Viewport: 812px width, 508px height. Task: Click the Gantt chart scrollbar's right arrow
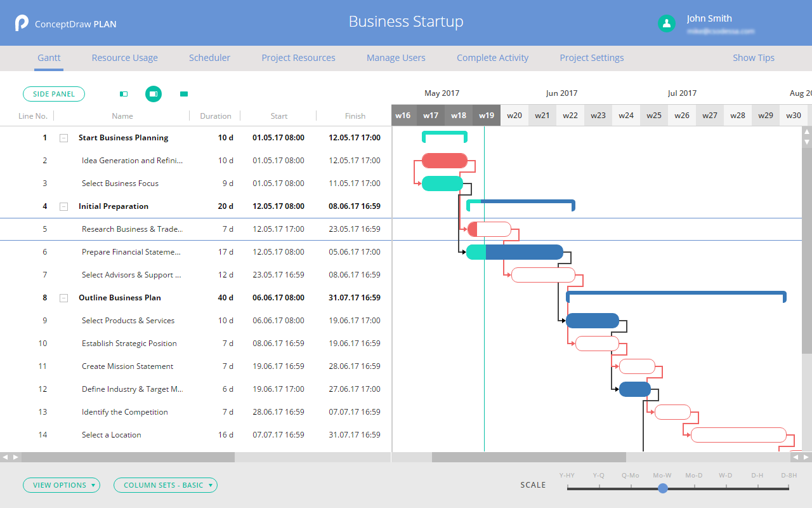806,457
